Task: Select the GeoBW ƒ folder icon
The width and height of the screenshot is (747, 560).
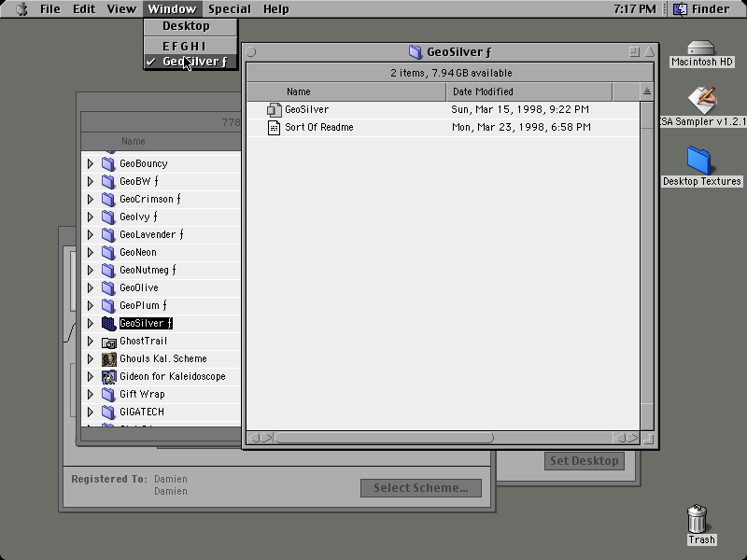Action: click(108, 181)
